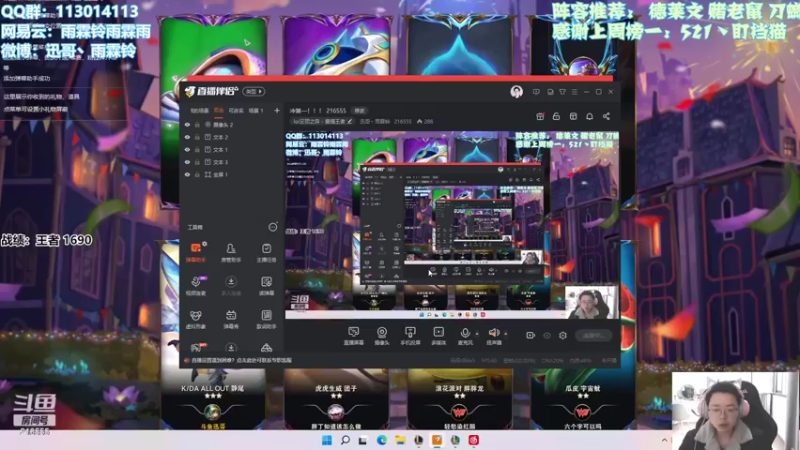Image resolution: width=800 pixels, height=450 pixels.
Task: Click the stream preview canvas
Action: pos(452,225)
